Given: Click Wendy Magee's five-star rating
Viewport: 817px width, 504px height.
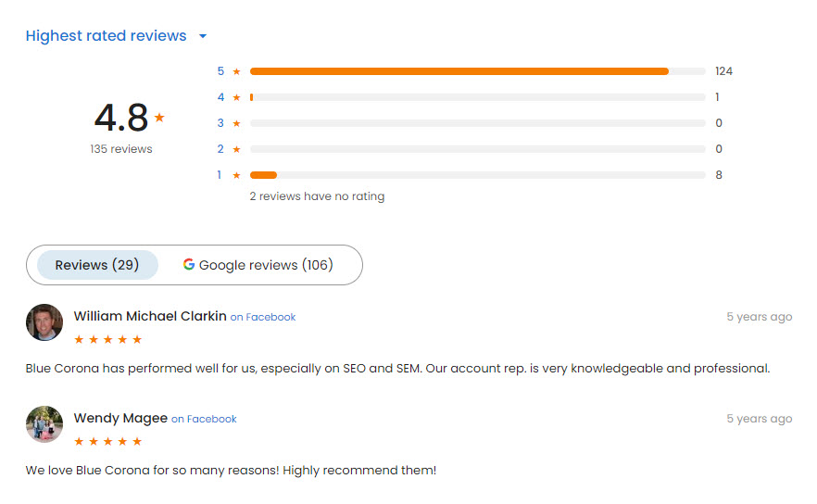Looking at the screenshot, I should [x=107, y=442].
